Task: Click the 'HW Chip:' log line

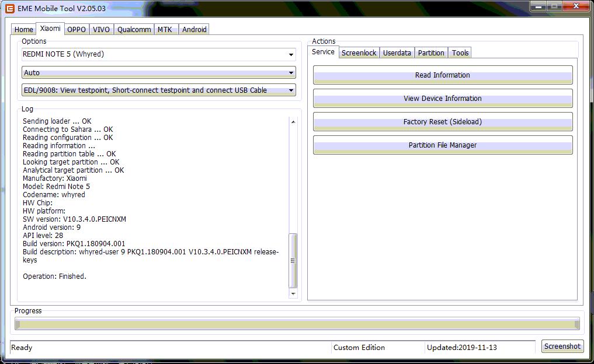Action: tap(37, 203)
